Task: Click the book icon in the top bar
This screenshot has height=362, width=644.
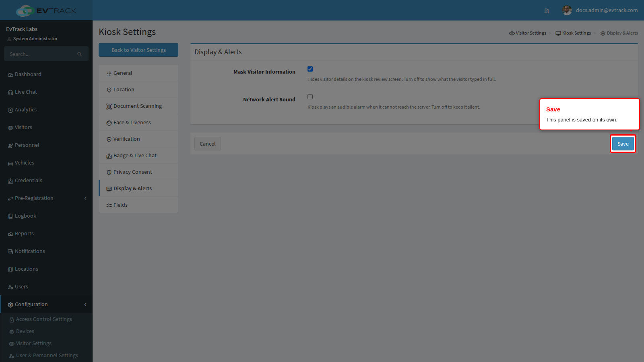Action: pyautogui.click(x=547, y=11)
